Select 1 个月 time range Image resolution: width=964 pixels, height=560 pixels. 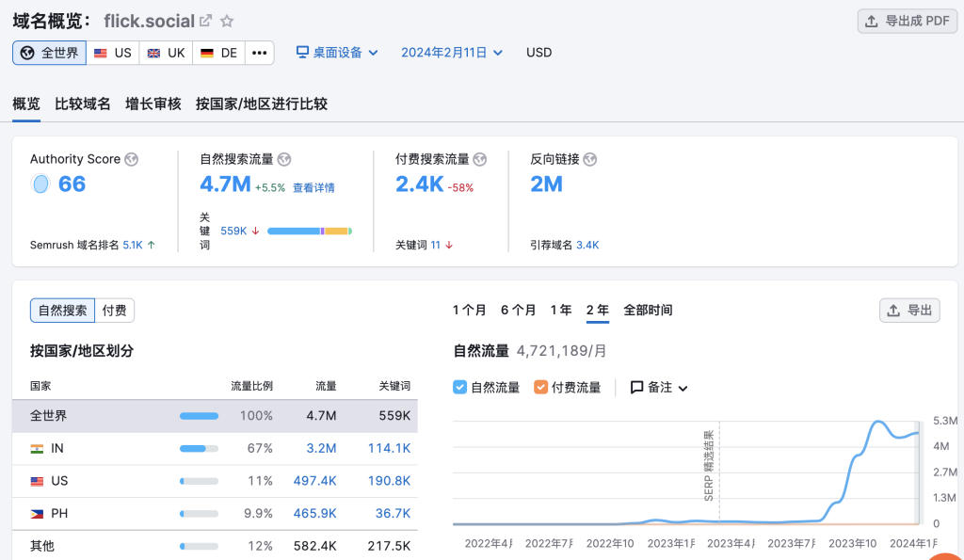pyautogui.click(x=469, y=311)
